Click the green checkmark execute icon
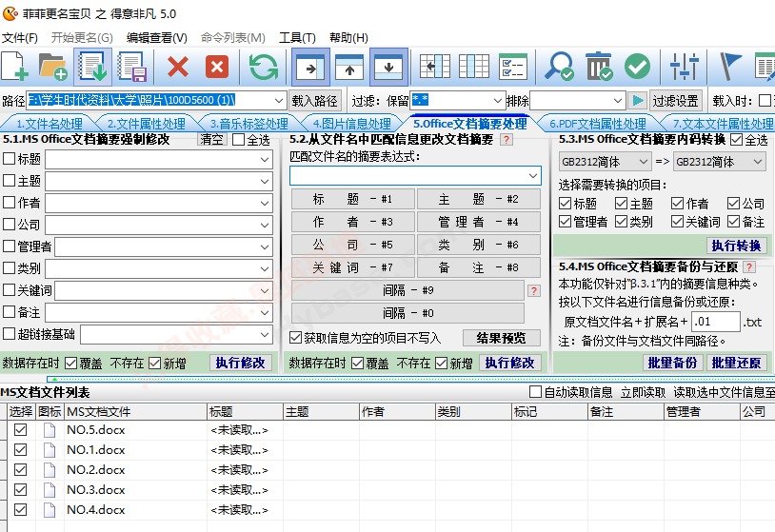Image resolution: width=775 pixels, height=532 pixels. click(x=637, y=67)
